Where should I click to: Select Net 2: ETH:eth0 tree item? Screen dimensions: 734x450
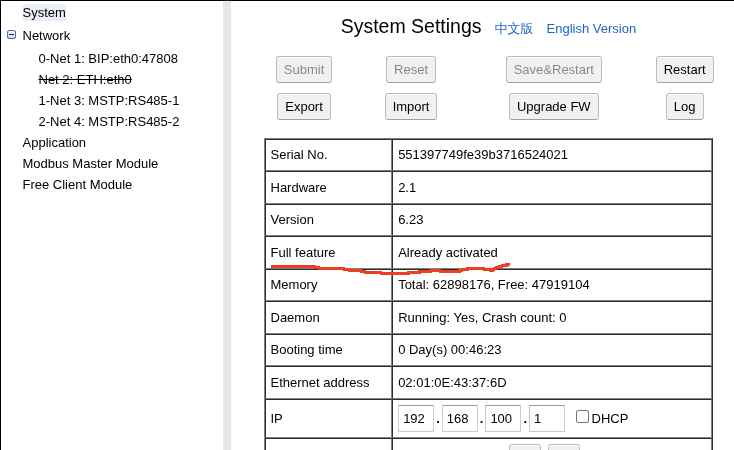tap(85, 79)
